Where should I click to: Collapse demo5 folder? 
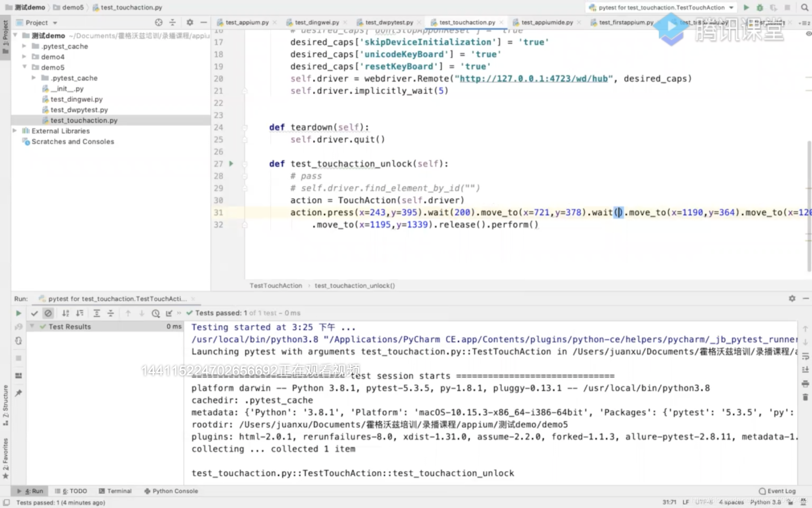24,67
